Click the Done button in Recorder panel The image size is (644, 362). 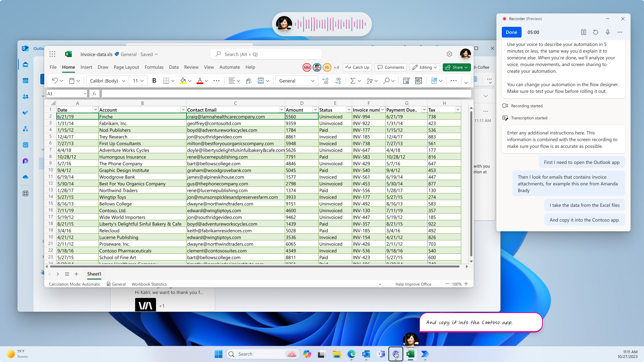[512, 32]
